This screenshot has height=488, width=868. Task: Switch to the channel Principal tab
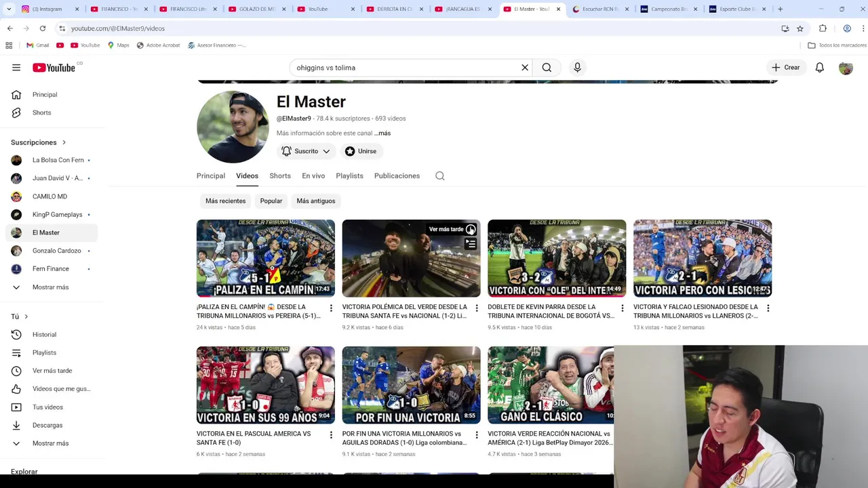click(x=211, y=176)
